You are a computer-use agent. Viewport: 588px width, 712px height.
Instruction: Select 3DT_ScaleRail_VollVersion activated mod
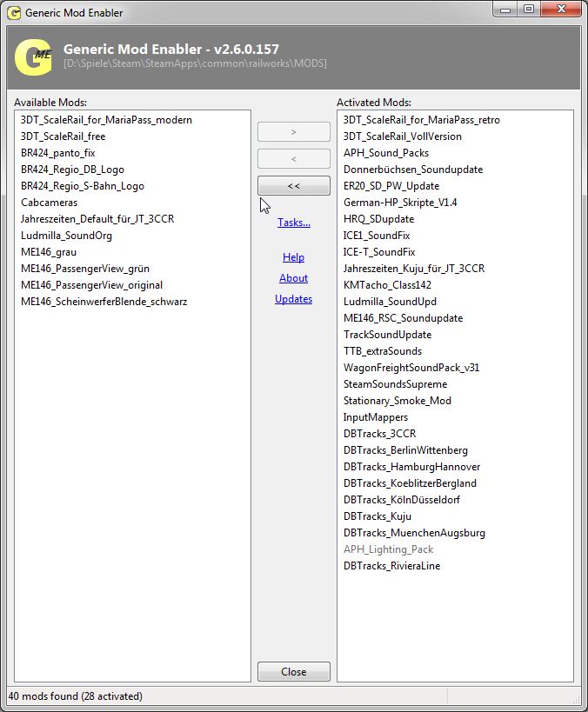coord(403,136)
